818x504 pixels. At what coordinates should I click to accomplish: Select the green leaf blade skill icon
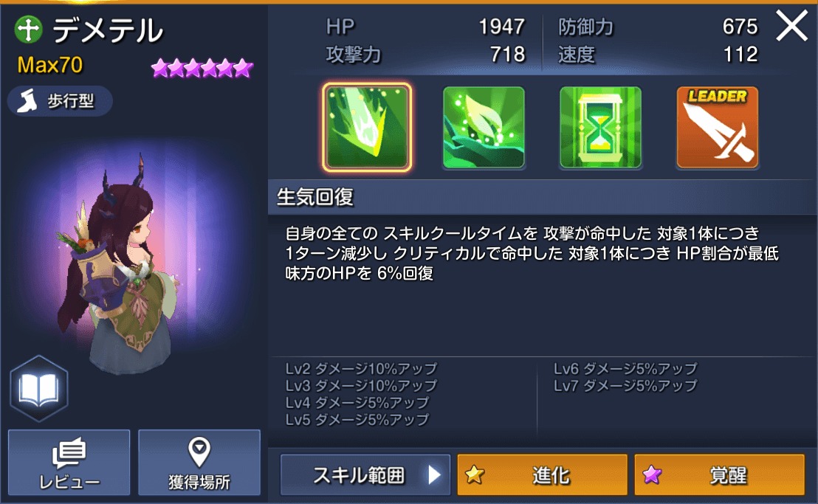(x=367, y=127)
